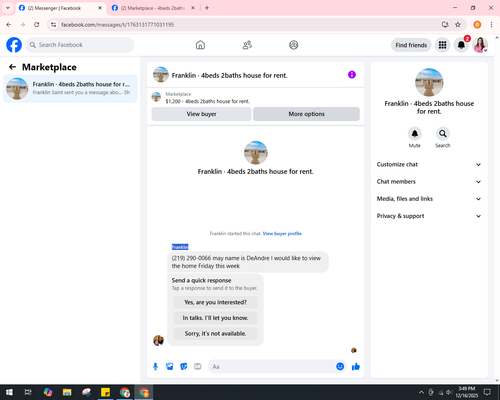This screenshot has width=500, height=400.
Task: Click the browser reload icon
Action: click(37, 25)
